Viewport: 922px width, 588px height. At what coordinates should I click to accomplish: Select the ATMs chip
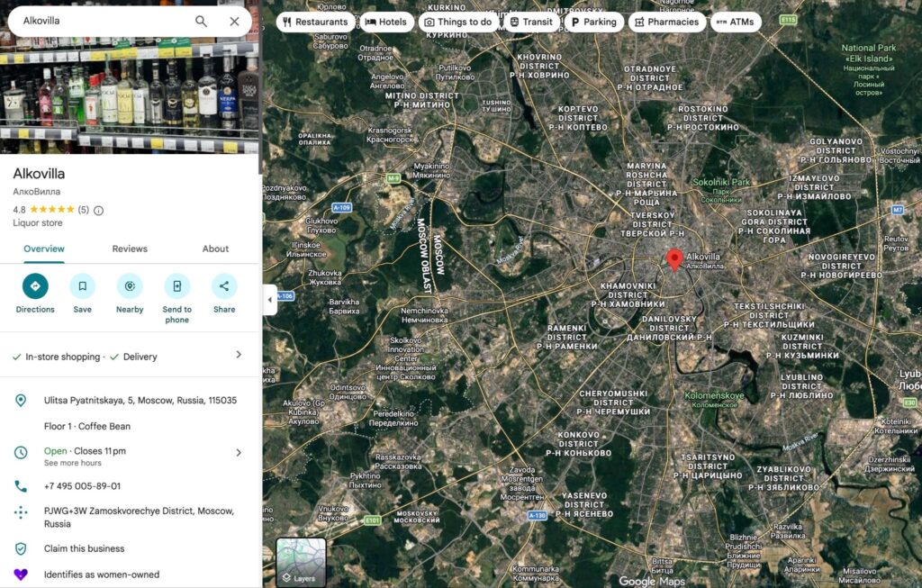(x=736, y=22)
